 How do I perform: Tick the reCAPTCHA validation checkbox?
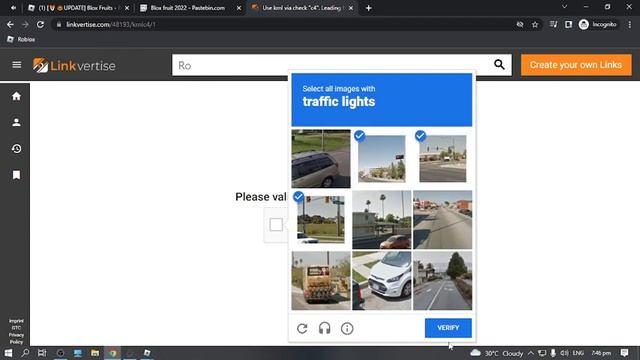[276, 224]
